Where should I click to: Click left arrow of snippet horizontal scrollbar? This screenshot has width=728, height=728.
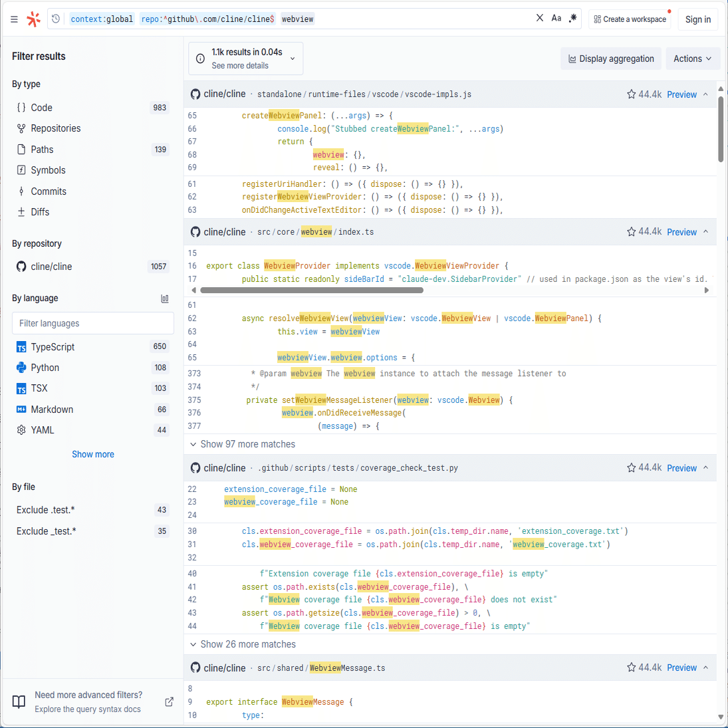(193, 290)
